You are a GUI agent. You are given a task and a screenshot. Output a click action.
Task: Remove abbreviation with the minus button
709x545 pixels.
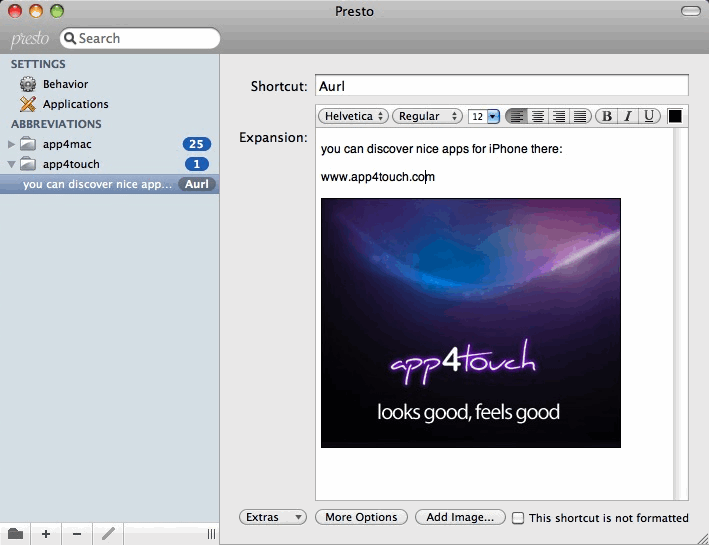point(77,534)
